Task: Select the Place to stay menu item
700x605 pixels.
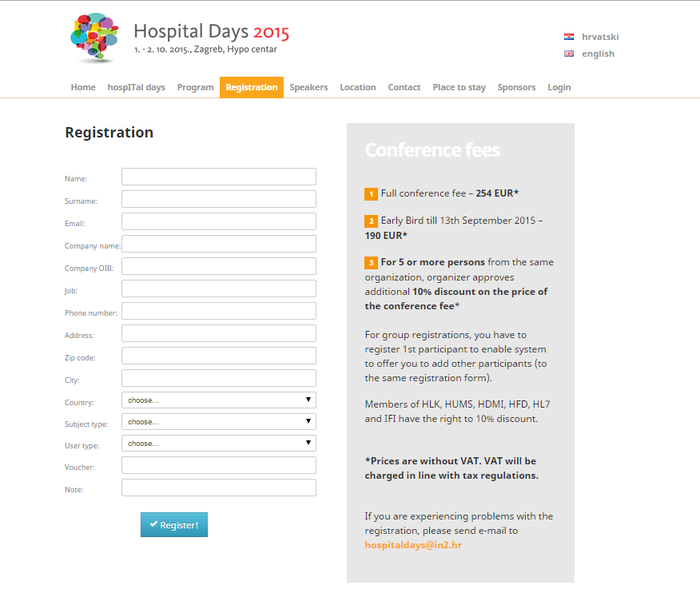Action: (459, 87)
